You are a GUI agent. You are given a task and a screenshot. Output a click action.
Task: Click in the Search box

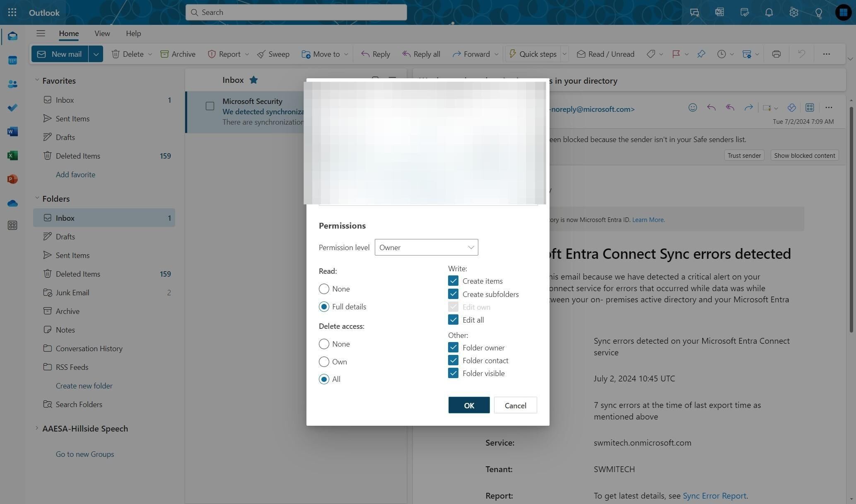(296, 12)
